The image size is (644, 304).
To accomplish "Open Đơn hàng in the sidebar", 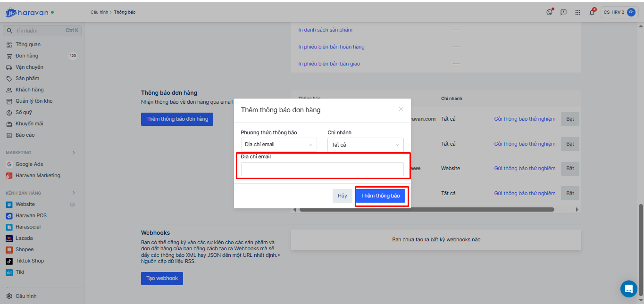I will pyautogui.click(x=27, y=56).
